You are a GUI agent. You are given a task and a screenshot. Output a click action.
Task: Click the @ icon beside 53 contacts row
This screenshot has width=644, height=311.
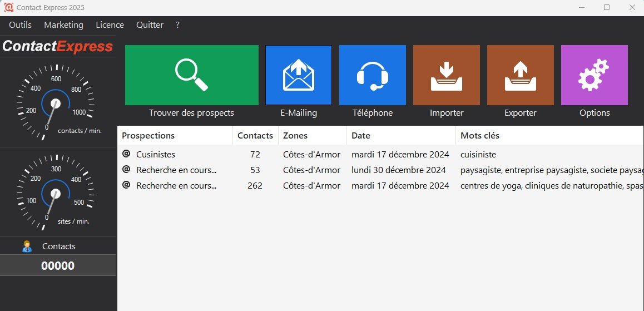click(126, 169)
